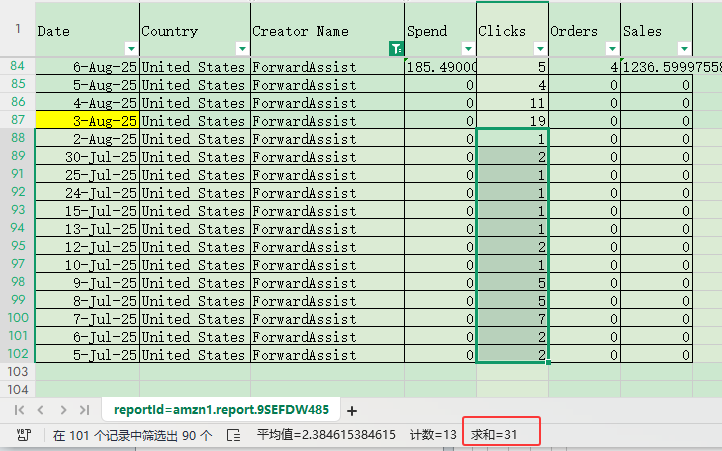
Task: Click the 2-Aug-25 date cell
Action: [87, 138]
